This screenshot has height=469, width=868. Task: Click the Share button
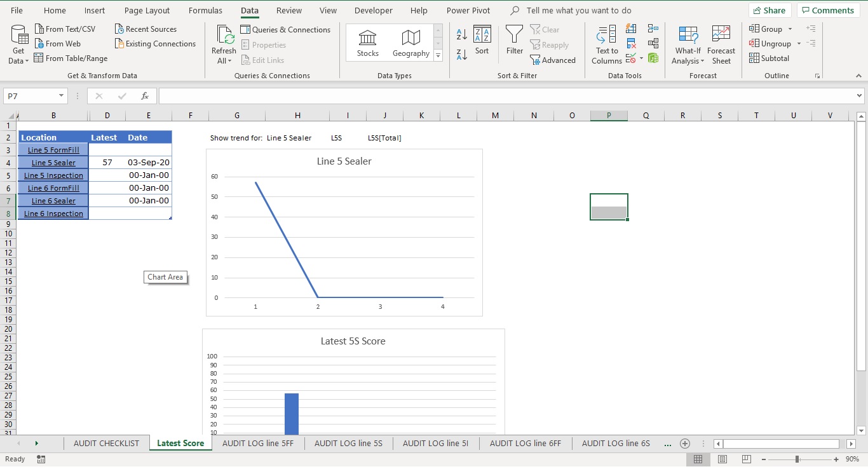770,10
